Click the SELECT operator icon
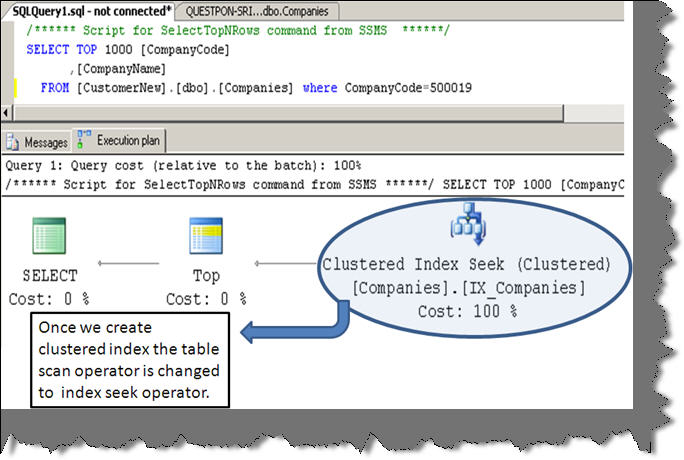The width and height of the screenshot is (684, 460). pos(49,236)
